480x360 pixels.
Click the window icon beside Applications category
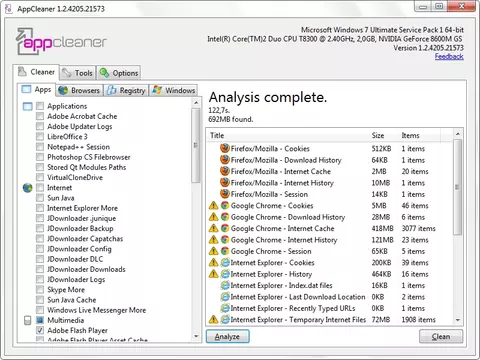click(27, 106)
